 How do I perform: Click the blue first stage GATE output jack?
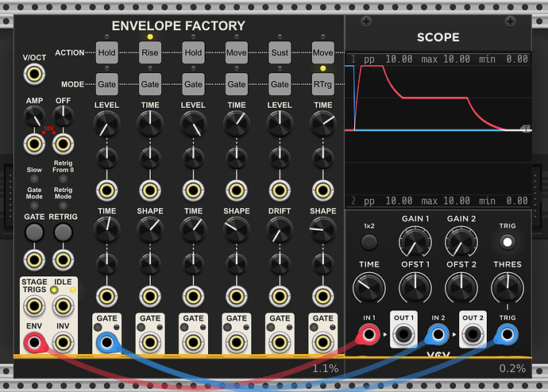106,343
